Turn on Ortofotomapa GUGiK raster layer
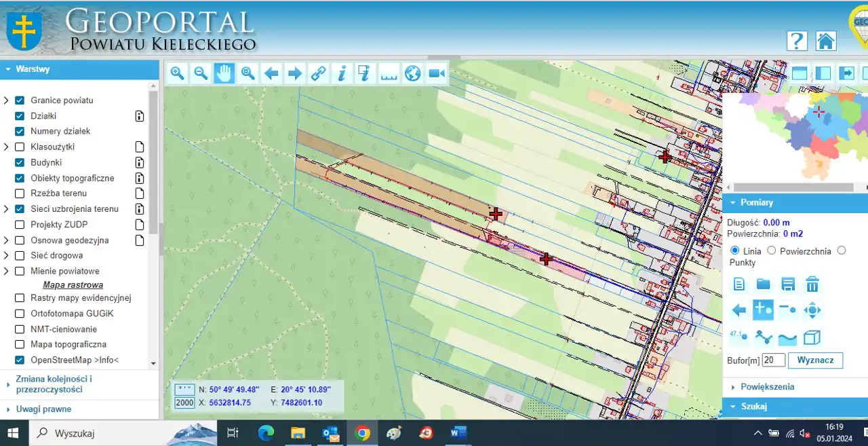Viewport: 868px width, 446px height. click(20, 314)
